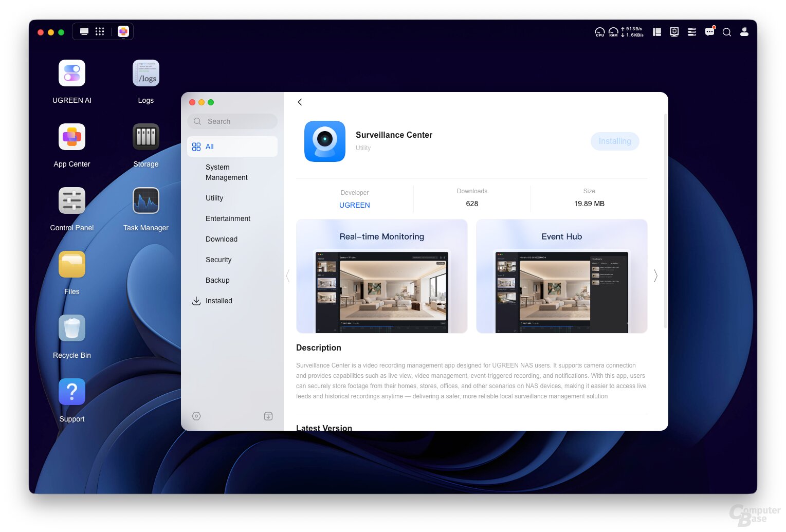Screen dimensions: 786x532
Task: Open App Center from the desktop
Action: click(x=72, y=137)
